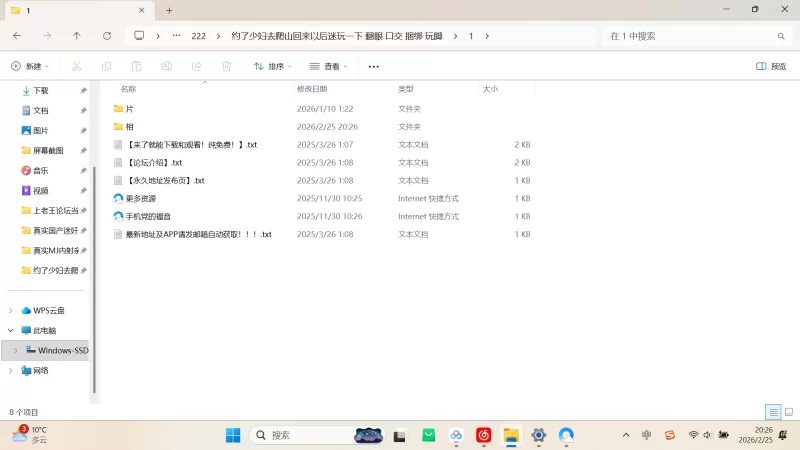Click the Paste icon in the toolbar
Screen dimensions: 800x450
[x=136, y=66]
